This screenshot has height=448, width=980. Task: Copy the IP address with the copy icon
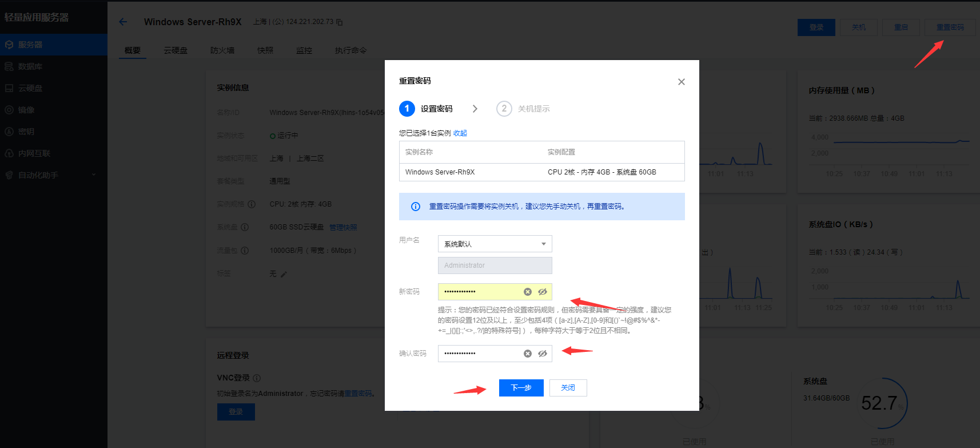340,22
